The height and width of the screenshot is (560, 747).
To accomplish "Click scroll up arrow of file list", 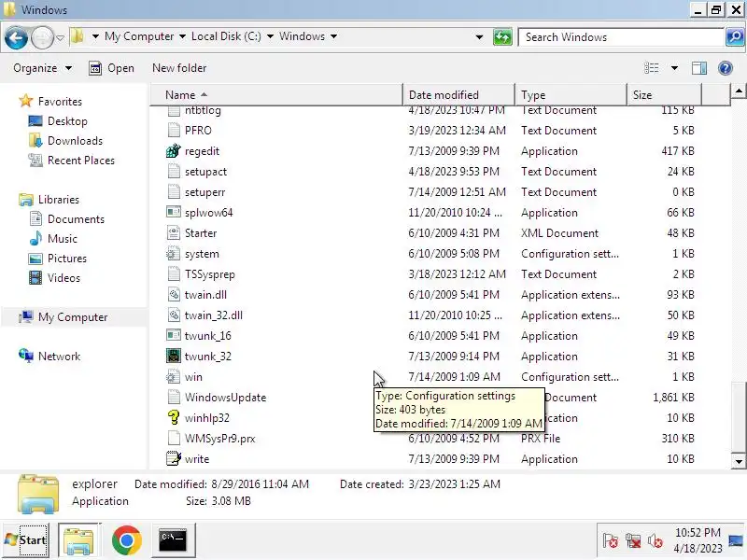I will (739, 91).
